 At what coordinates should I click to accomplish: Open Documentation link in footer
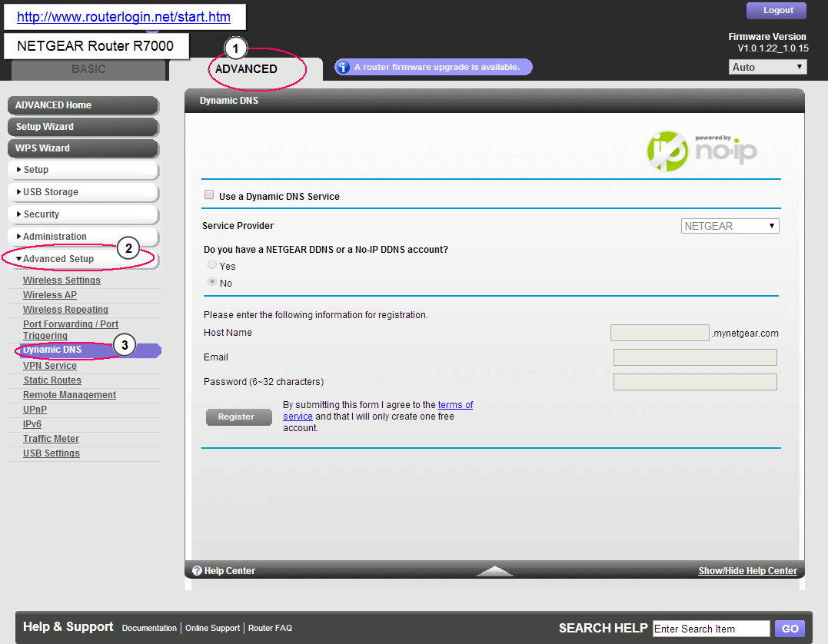pos(149,628)
